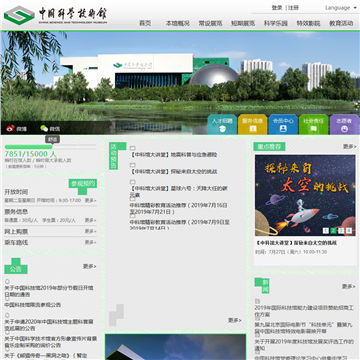The image size is (360, 360).
Task: Open the teal 人才招聘 recruitment tile
Action: coord(222,124)
